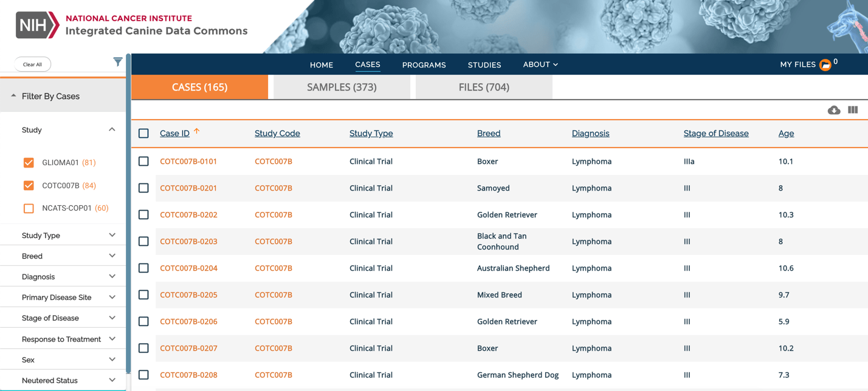Select the checkbox for case COTC007B-0101
This screenshot has height=391, width=868.
point(143,161)
